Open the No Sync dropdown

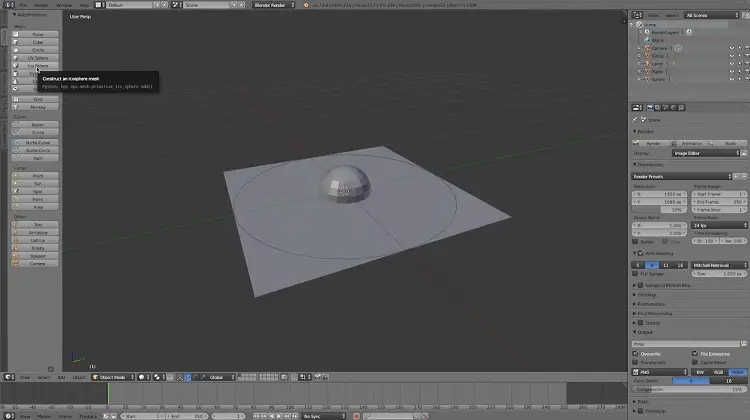[324, 416]
